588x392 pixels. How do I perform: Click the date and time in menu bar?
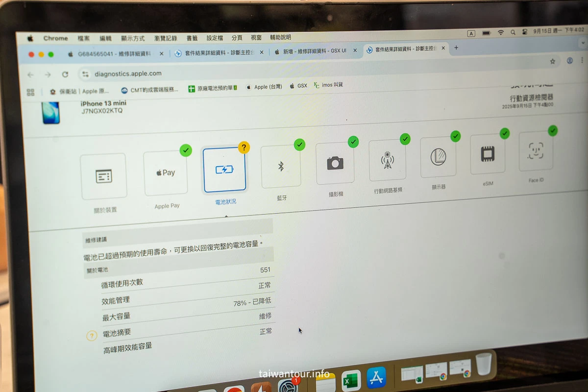[x=559, y=30]
